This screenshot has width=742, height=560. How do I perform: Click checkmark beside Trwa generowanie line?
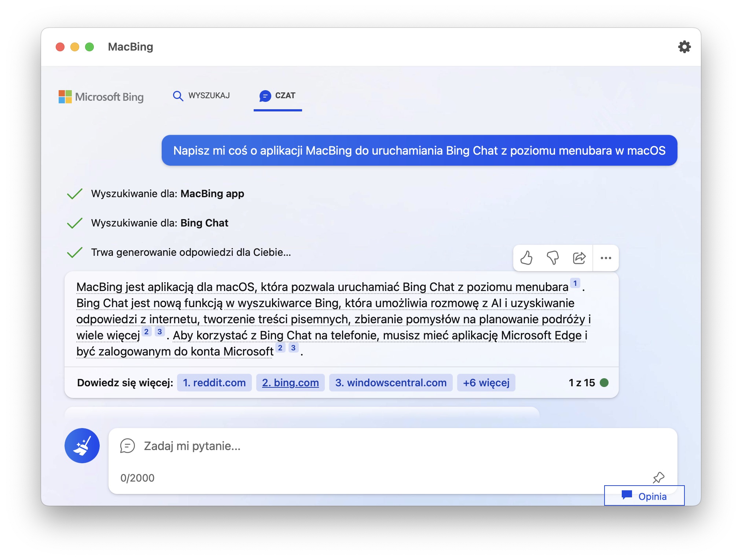tap(75, 252)
